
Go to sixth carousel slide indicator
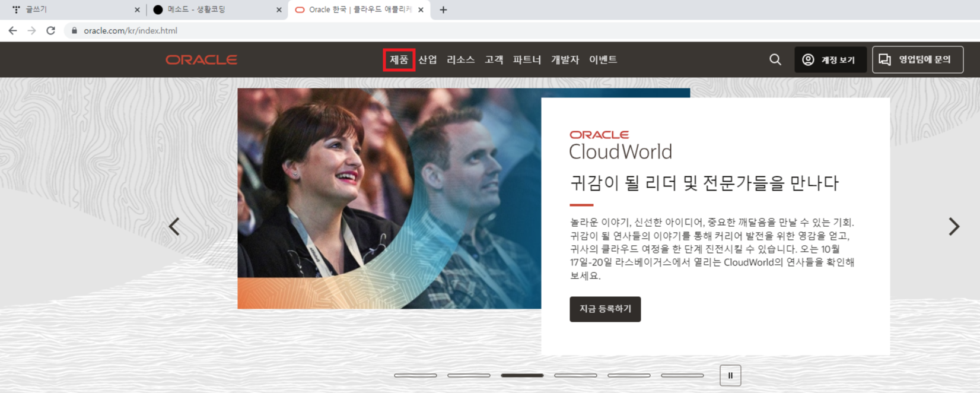(x=682, y=375)
